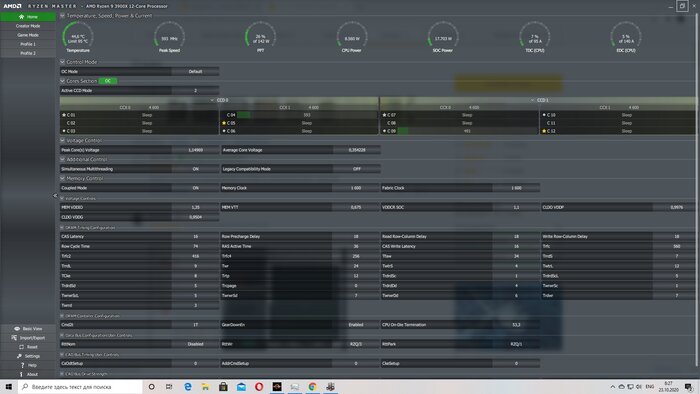700x394 pixels.
Task: Click the gold star on core C 05
Action: click(x=224, y=123)
